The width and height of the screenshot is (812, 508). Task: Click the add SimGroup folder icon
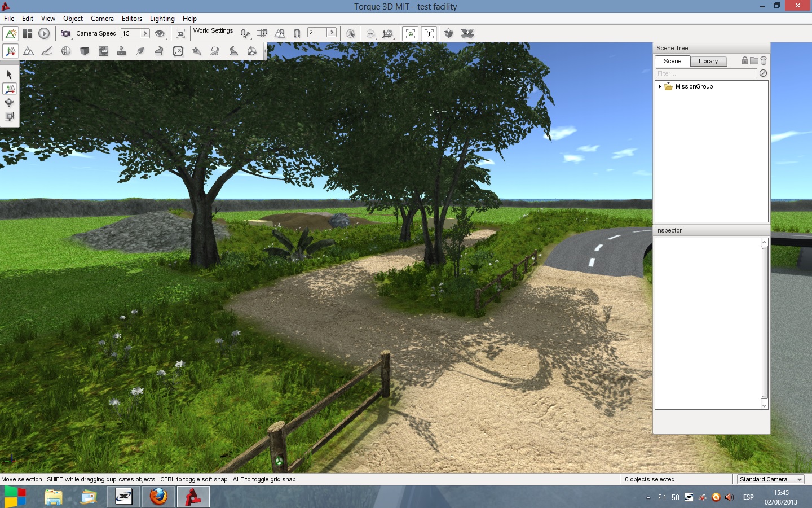754,60
